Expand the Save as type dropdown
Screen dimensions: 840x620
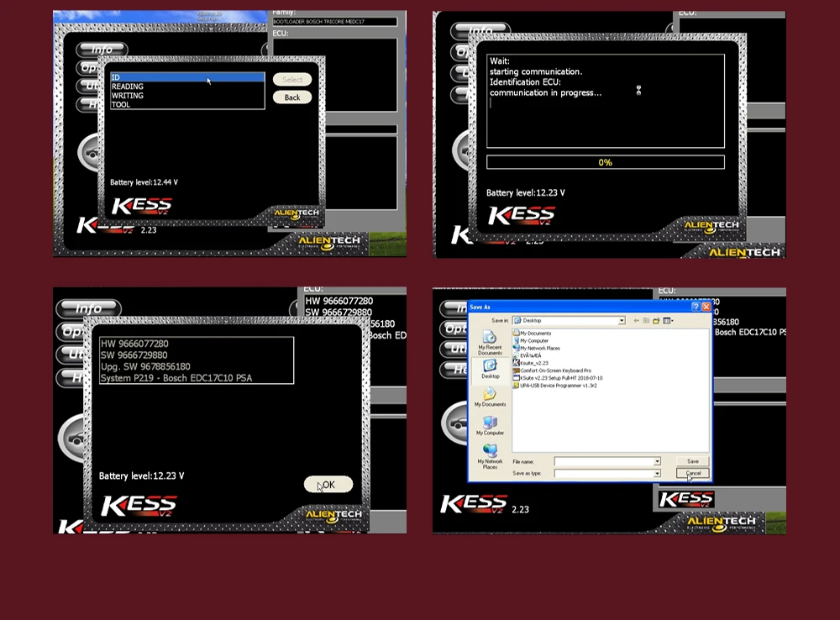pyautogui.click(x=657, y=473)
